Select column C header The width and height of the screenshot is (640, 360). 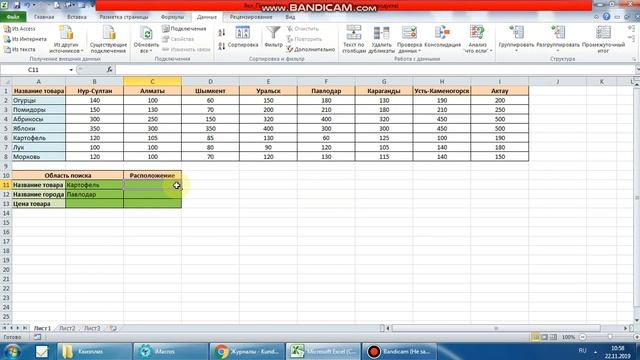click(152, 82)
